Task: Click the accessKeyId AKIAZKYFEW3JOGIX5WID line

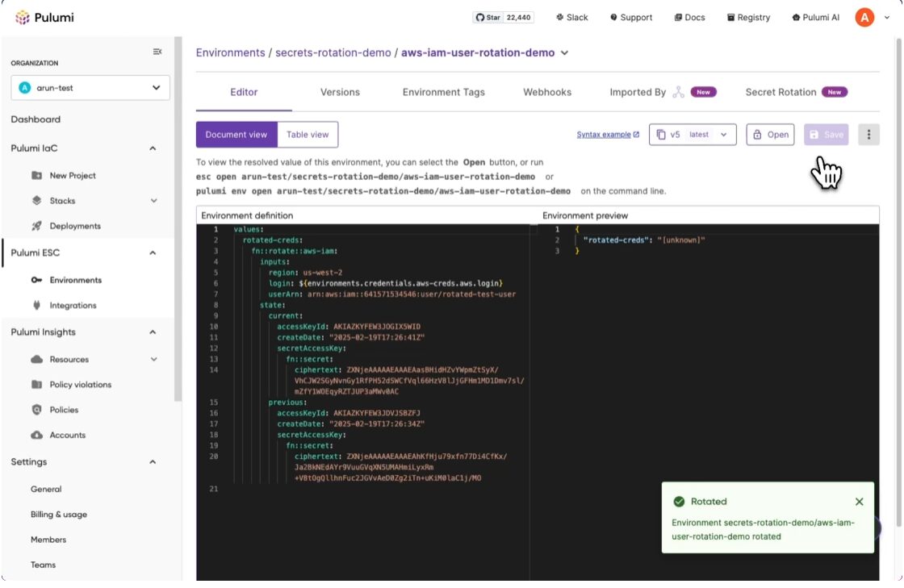Action: 348,327
